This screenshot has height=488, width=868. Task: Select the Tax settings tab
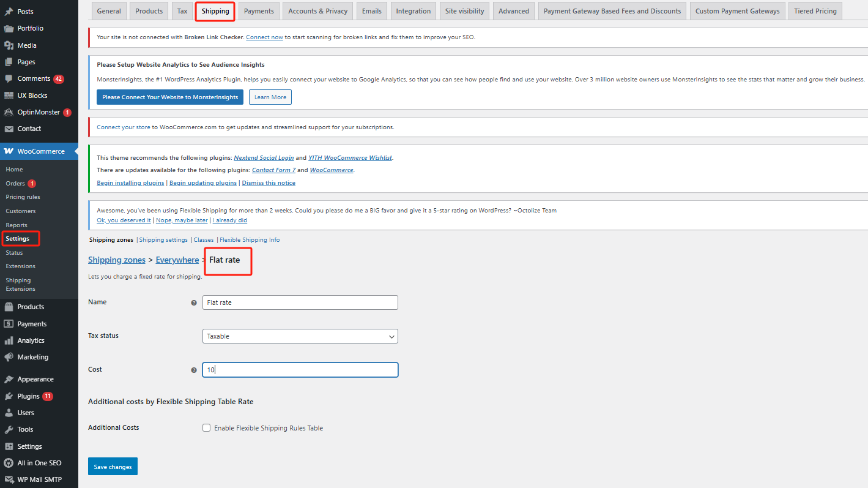click(x=182, y=11)
